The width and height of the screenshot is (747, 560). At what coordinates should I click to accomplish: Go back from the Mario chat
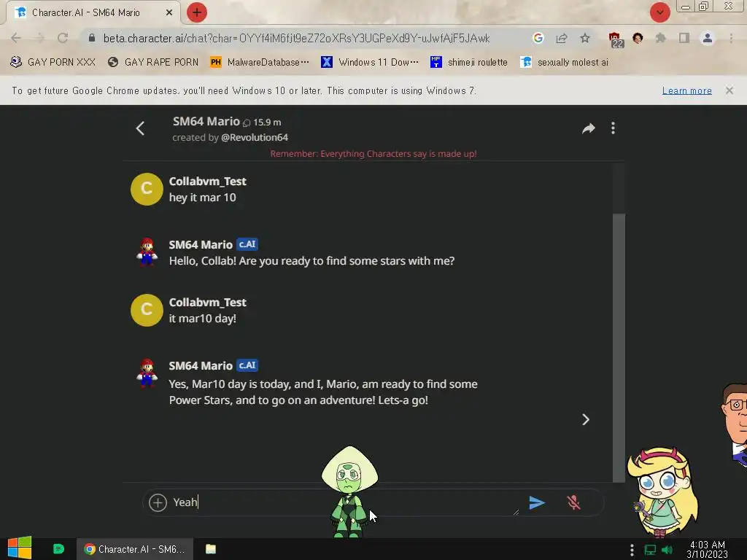pos(140,128)
